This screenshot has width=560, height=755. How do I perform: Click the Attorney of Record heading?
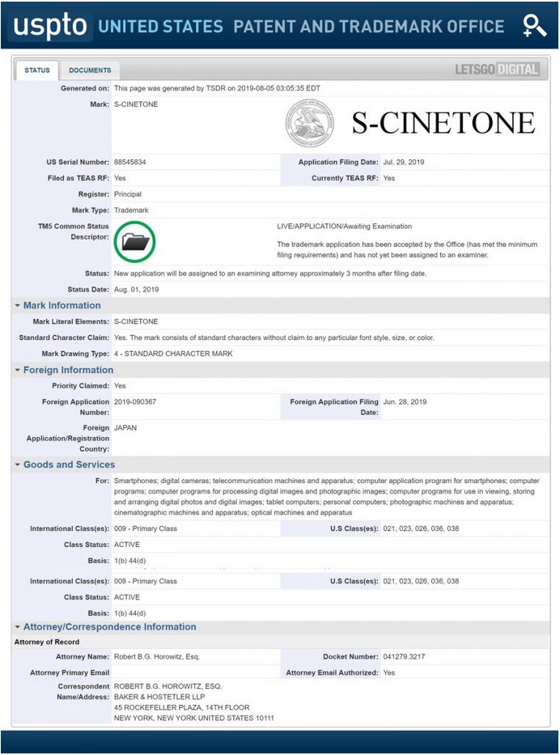coord(47,642)
